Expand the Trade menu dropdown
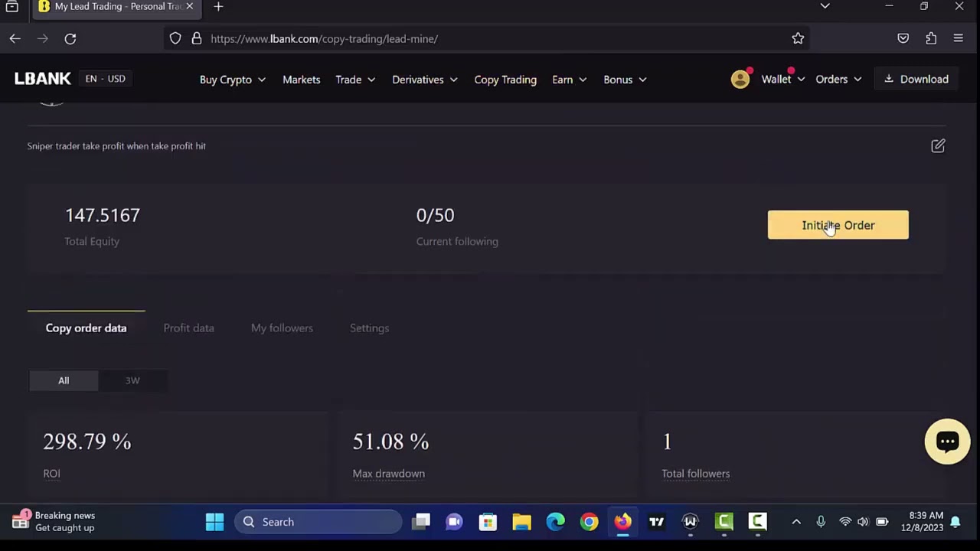This screenshot has height=551, width=980. (355, 80)
